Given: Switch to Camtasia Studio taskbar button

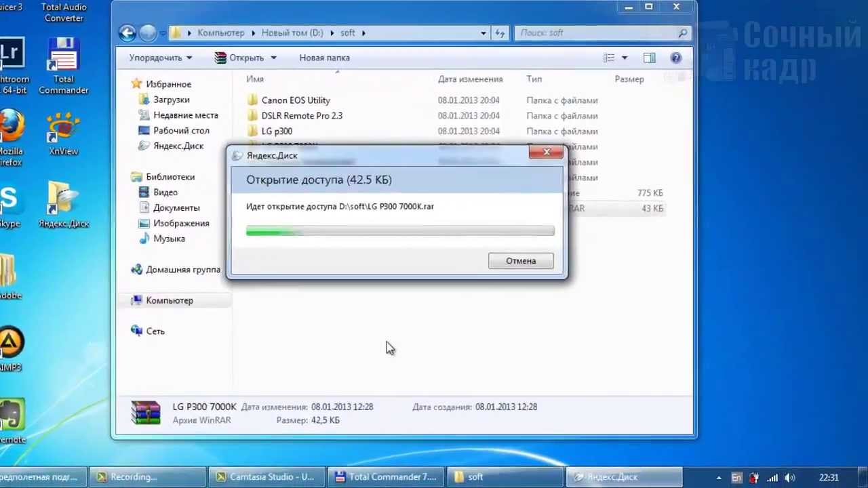Looking at the screenshot, I should (267, 477).
